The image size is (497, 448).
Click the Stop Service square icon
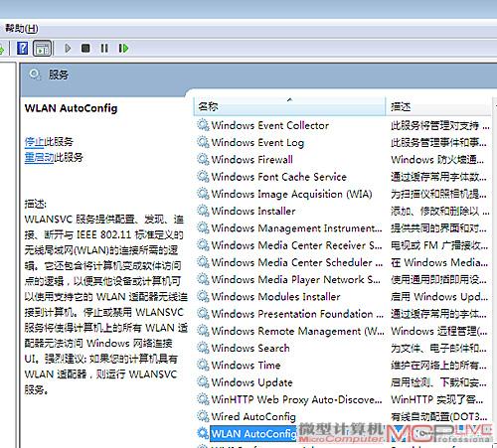click(85, 49)
